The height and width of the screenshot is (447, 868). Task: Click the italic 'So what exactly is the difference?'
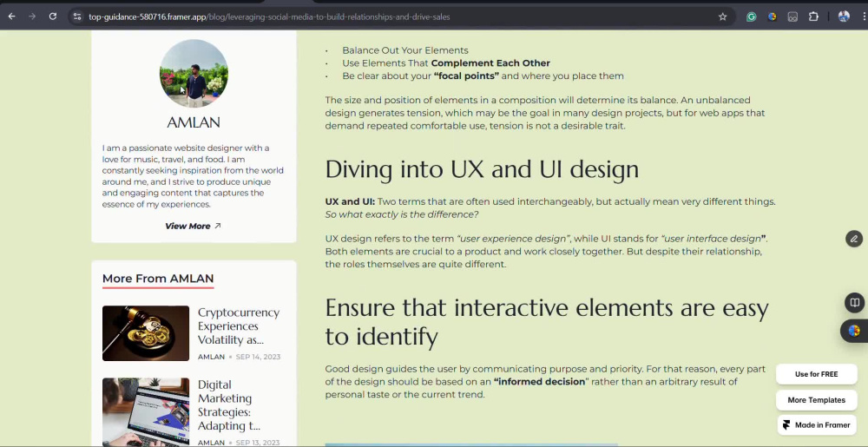[x=402, y=214]
